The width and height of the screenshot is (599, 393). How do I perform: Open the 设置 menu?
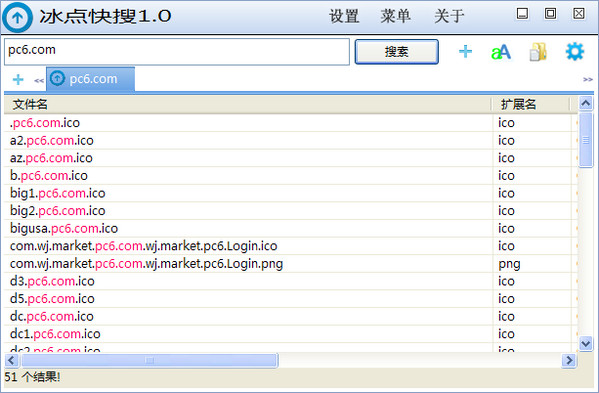point(344,16)
